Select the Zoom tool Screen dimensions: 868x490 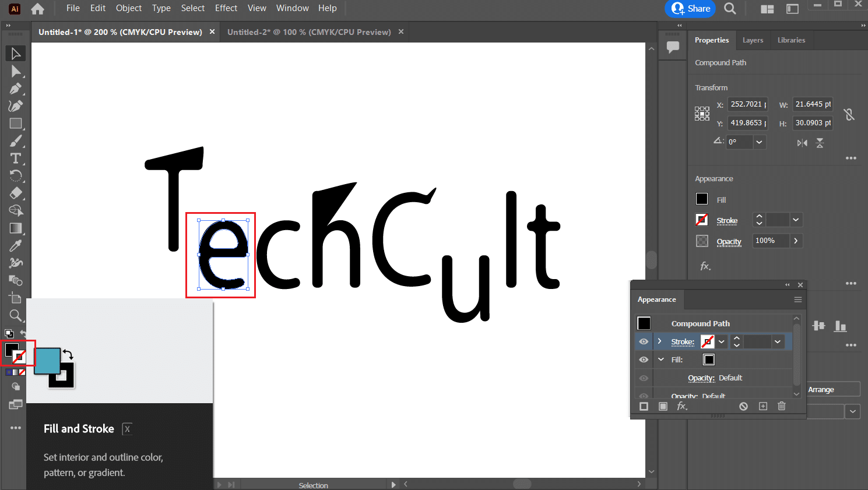[16, 316]
